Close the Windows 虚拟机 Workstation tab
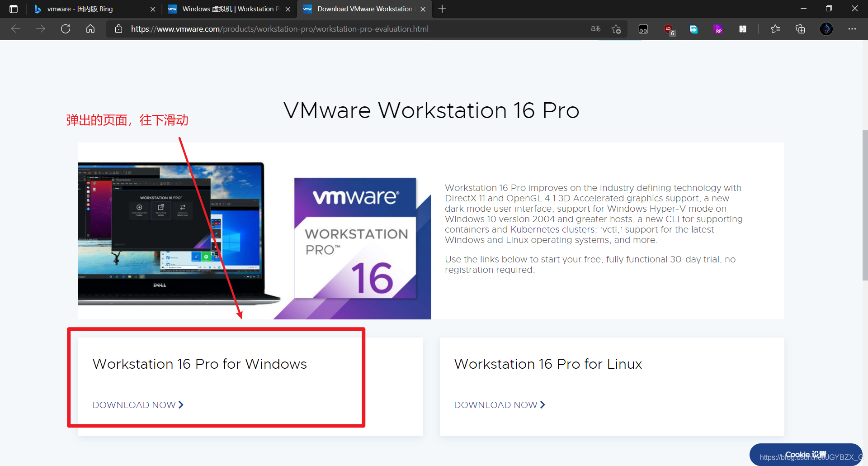868x466 pixels. pos(288,9)
